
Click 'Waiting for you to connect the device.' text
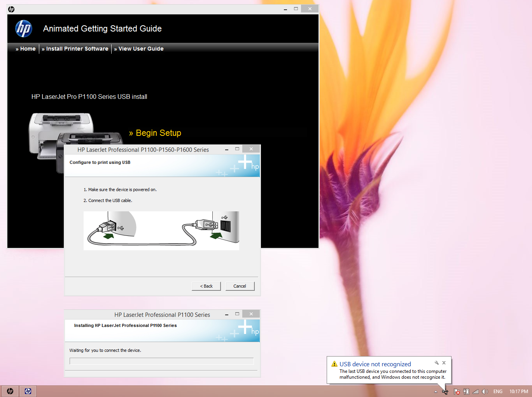coord(105,350)
